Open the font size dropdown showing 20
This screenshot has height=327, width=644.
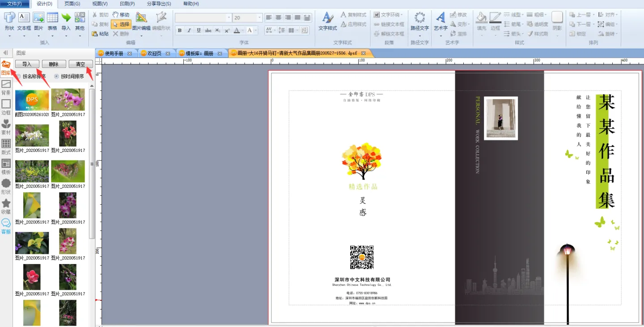tap(260, 18)
